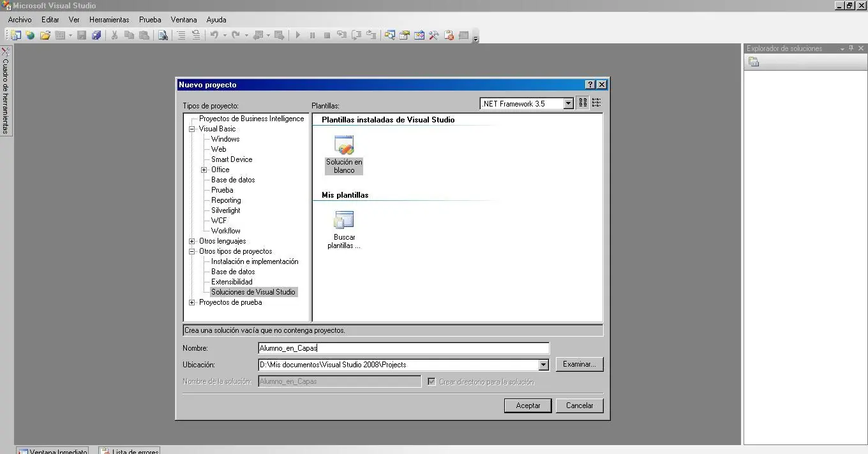Click the Find in Files binoculars icon

(163, 35)
